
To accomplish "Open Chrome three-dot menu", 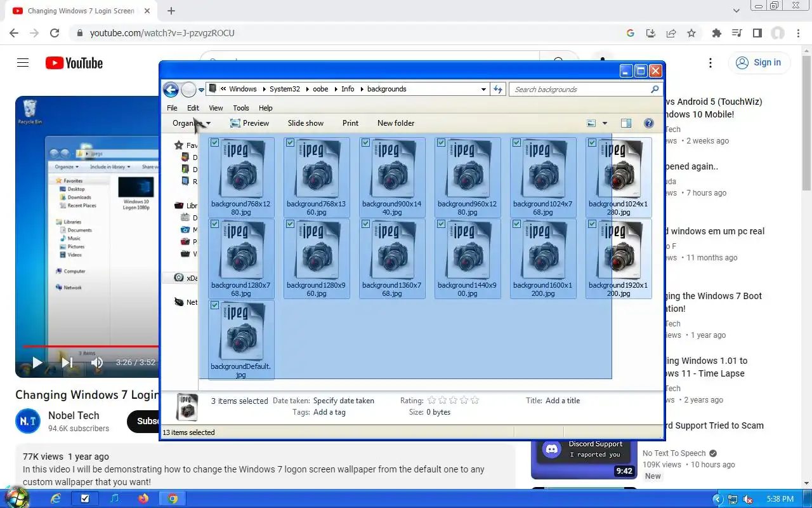I will pyautogui.click(x=799, y=33).
